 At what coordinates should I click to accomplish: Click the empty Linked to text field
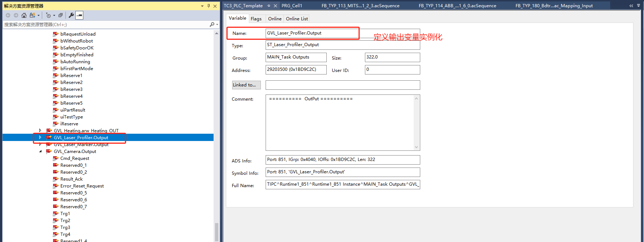(x=343, y=85)
